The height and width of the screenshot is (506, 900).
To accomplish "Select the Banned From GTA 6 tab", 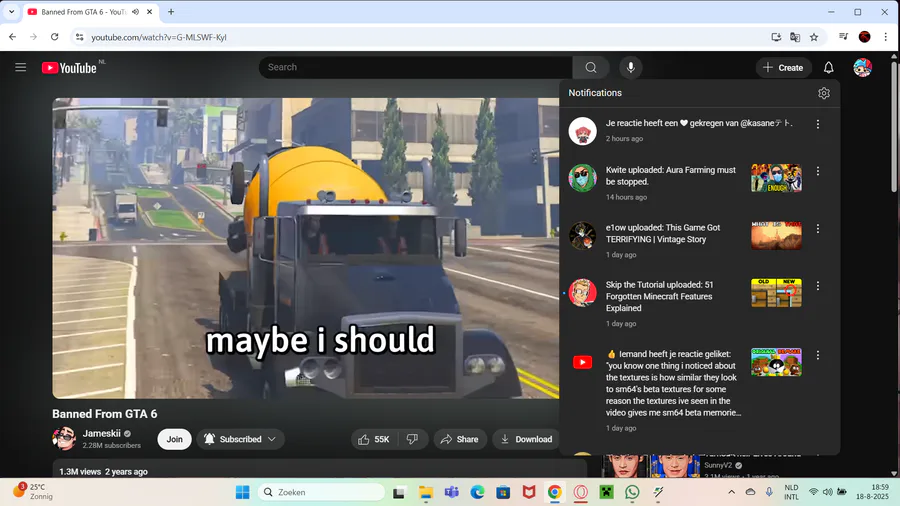I will (x=83, y=11).
